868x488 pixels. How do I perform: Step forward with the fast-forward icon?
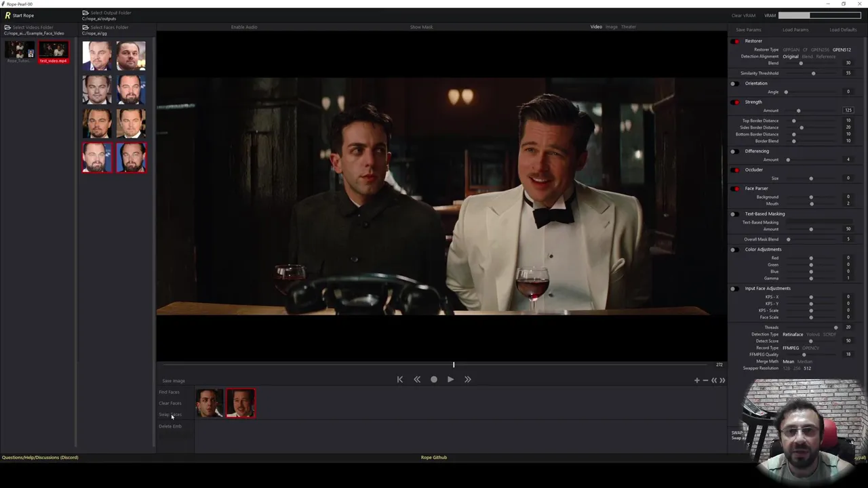coord(467,380)
